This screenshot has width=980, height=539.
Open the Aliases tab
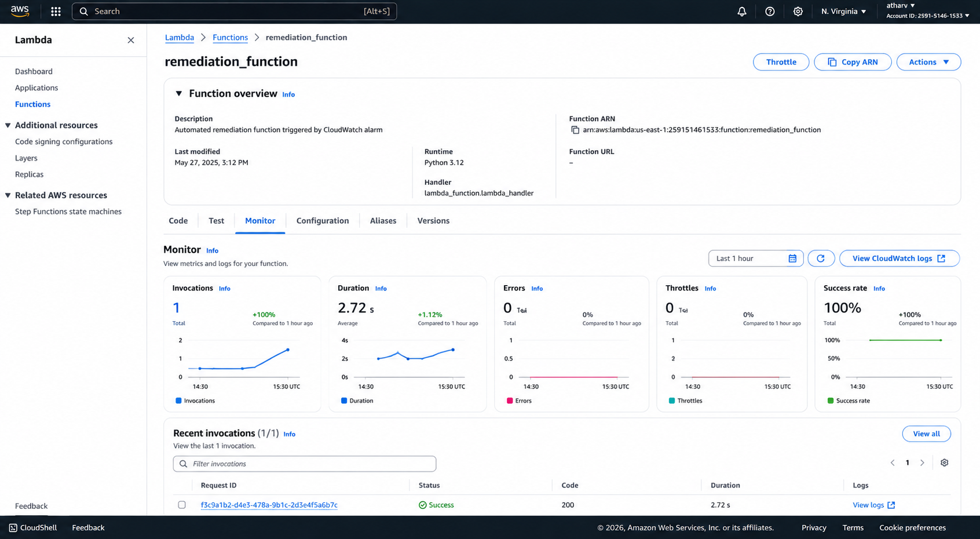pos(383,221)
